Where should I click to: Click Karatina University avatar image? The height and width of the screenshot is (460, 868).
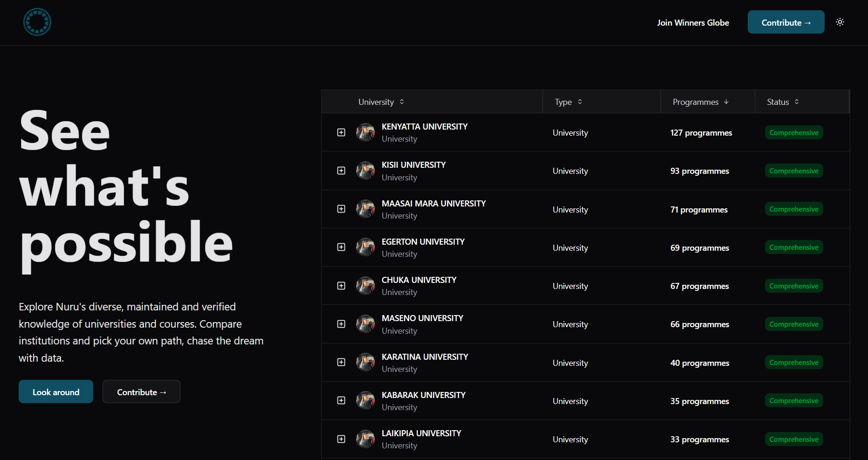(x=365, y=362)
